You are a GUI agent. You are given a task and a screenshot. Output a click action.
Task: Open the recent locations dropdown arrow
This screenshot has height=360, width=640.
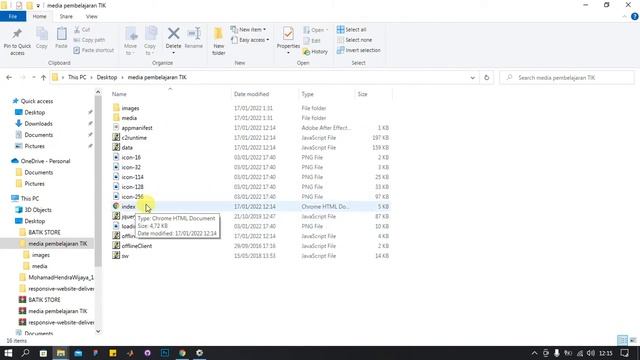pos(33,78)
